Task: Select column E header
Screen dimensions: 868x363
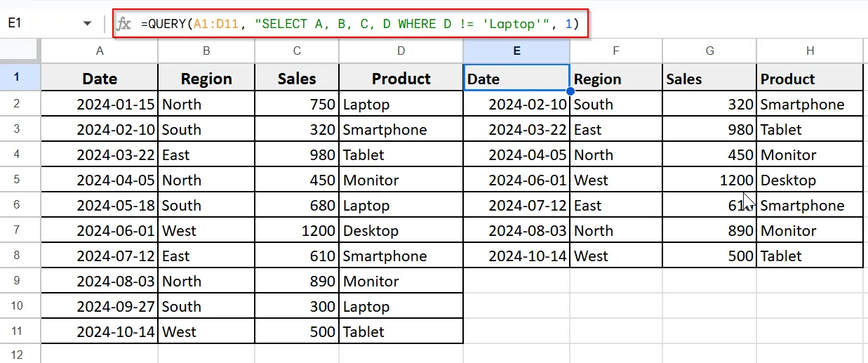Action: [516, 51]
